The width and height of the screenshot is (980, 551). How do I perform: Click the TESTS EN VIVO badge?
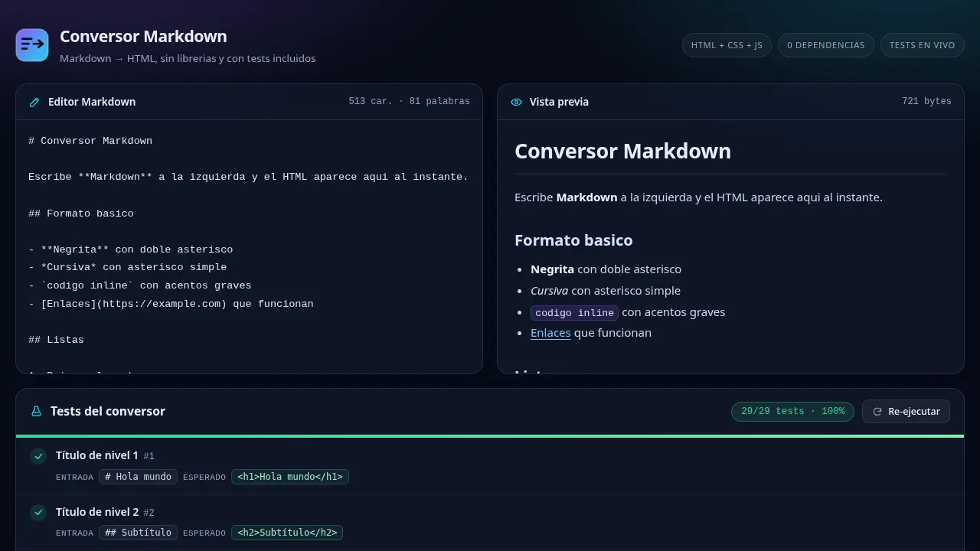pos(922,45)
